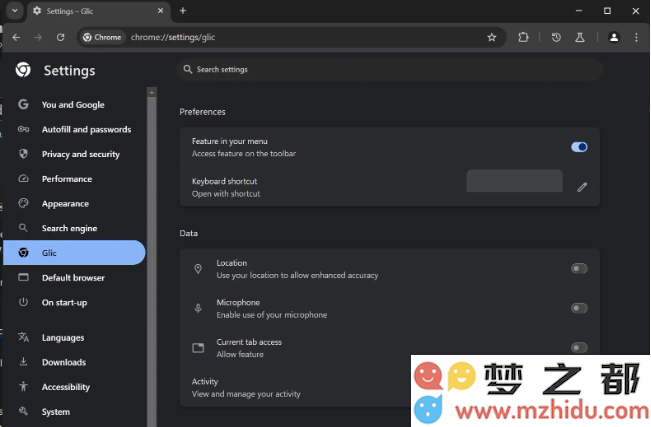Select the Settings - Glic tab
The image size is (651, 427).
pyautogui.click(x=98, y=11)
